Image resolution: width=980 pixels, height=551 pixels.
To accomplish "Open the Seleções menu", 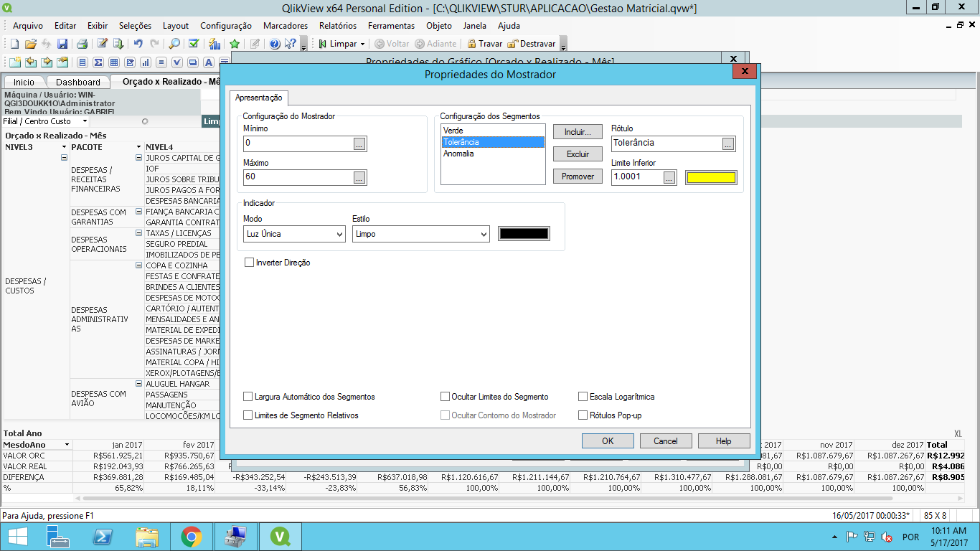I will tap(135, 25).
